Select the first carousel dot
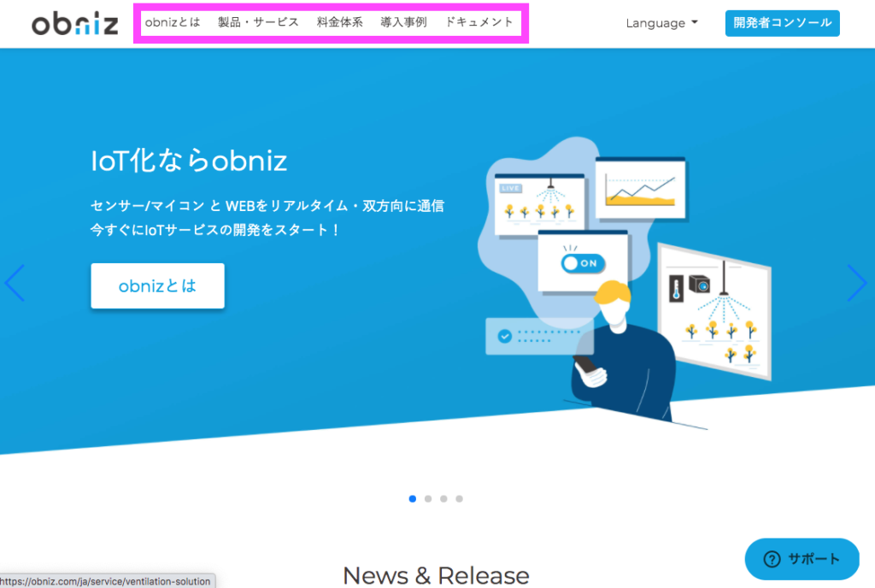Image resolution: width=875 pixels, height=588 pixels. point(413,499)
